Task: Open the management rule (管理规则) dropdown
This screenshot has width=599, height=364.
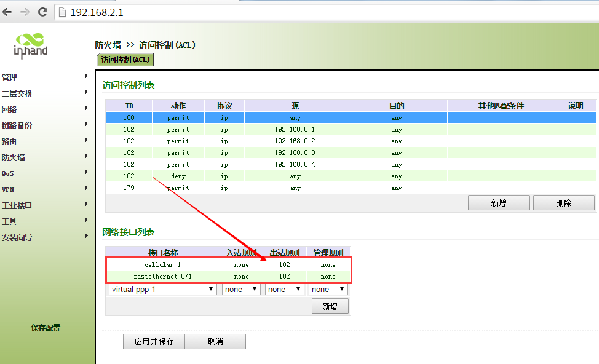Action: (328, 289)
